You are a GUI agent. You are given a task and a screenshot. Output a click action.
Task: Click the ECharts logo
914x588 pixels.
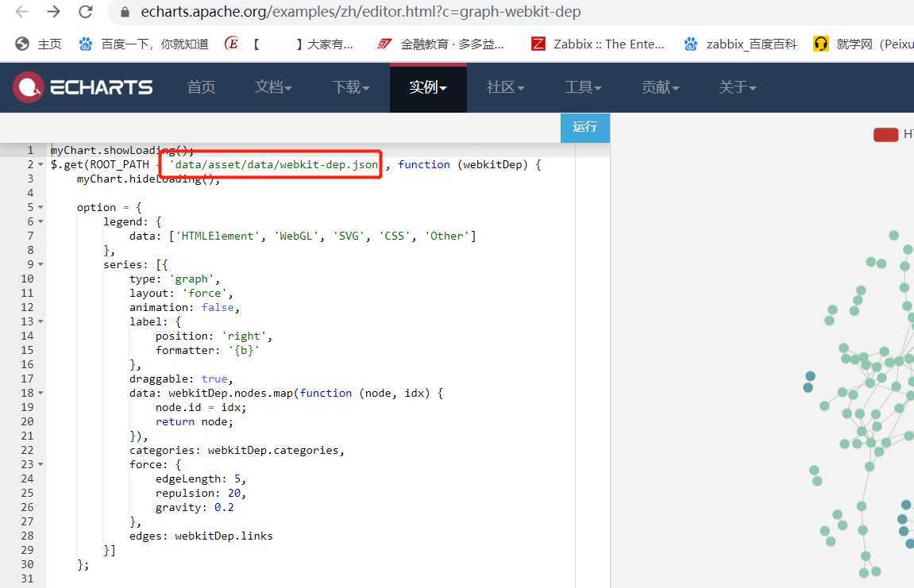coord(83,87)
